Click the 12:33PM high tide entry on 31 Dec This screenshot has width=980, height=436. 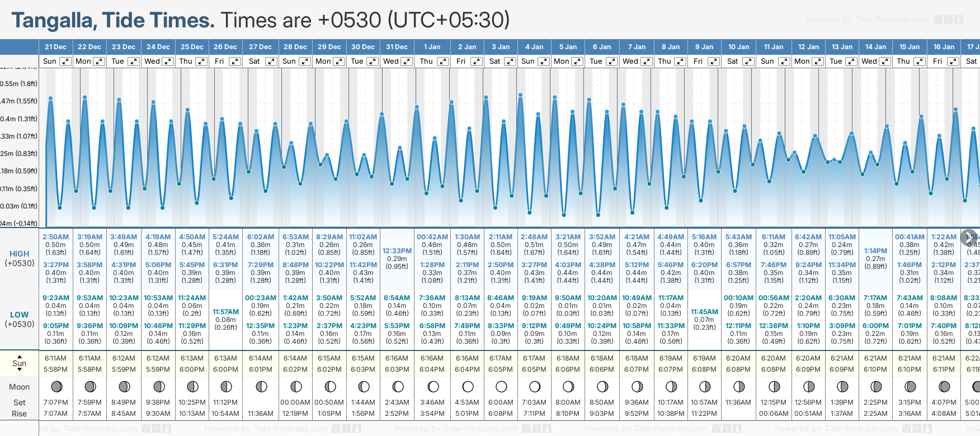tap(397, 251)
